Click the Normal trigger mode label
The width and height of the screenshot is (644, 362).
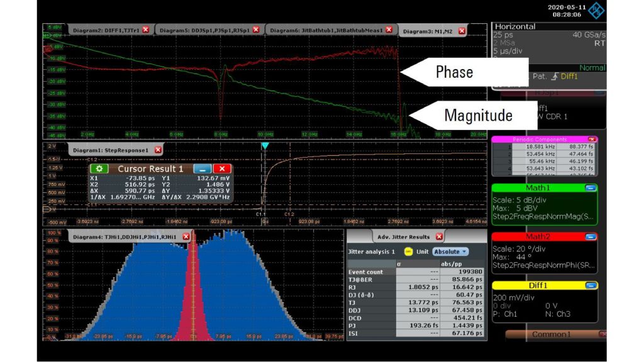click(592, 68)
